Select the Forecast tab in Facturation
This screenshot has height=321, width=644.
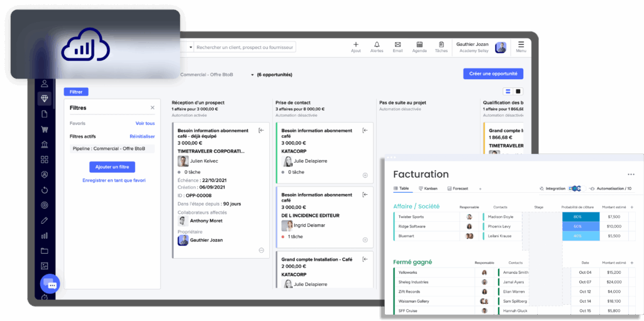pyautogui.click(x=458, y=188)
